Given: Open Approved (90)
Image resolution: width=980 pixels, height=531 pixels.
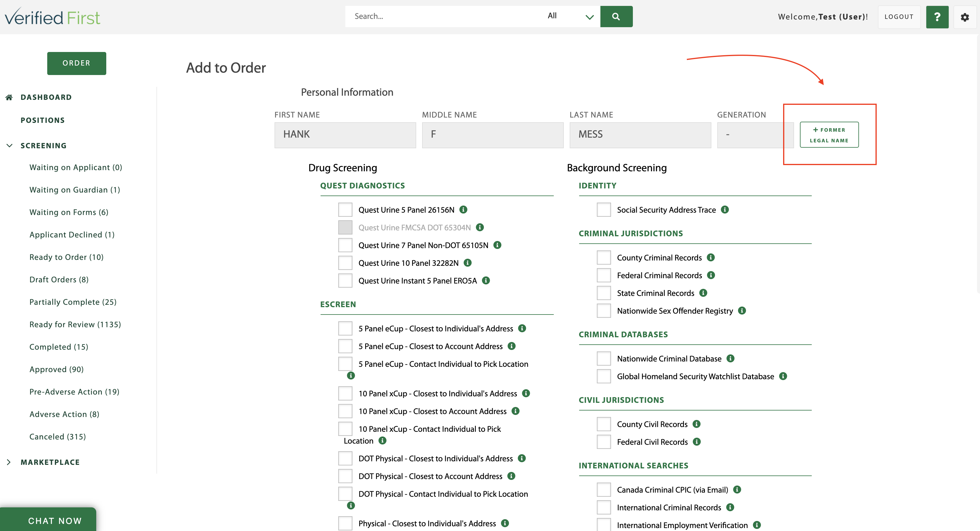Looking at the screenshot, I should coord(57,370).
